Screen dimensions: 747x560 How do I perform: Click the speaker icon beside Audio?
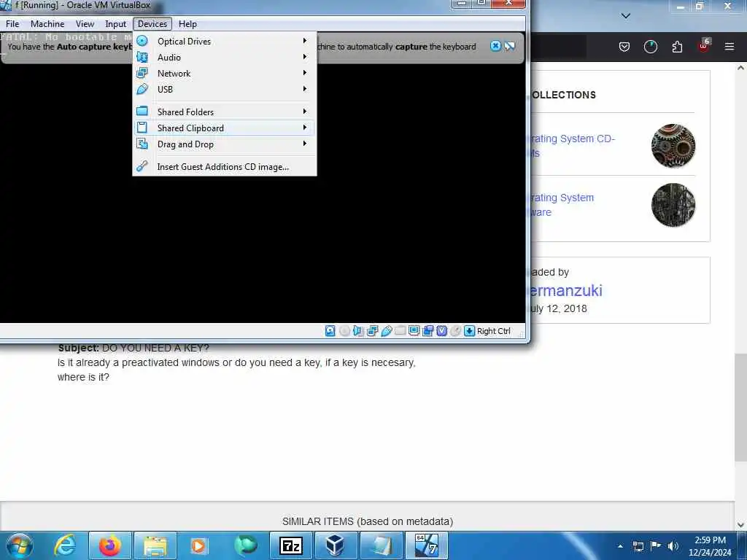(142, 57)
